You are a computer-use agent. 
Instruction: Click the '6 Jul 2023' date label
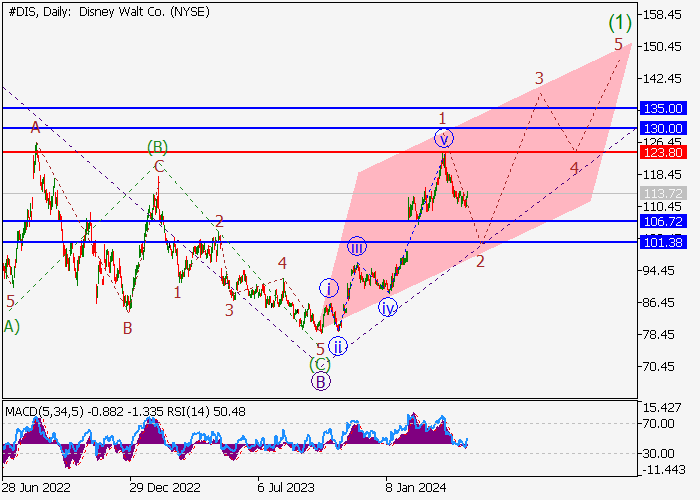(x=286, y=488)
